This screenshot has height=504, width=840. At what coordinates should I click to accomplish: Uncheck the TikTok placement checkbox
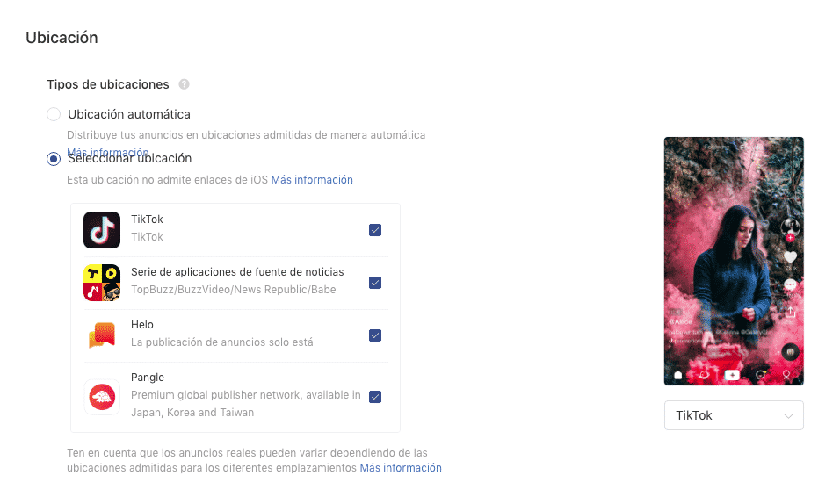(x=375, y=230)
